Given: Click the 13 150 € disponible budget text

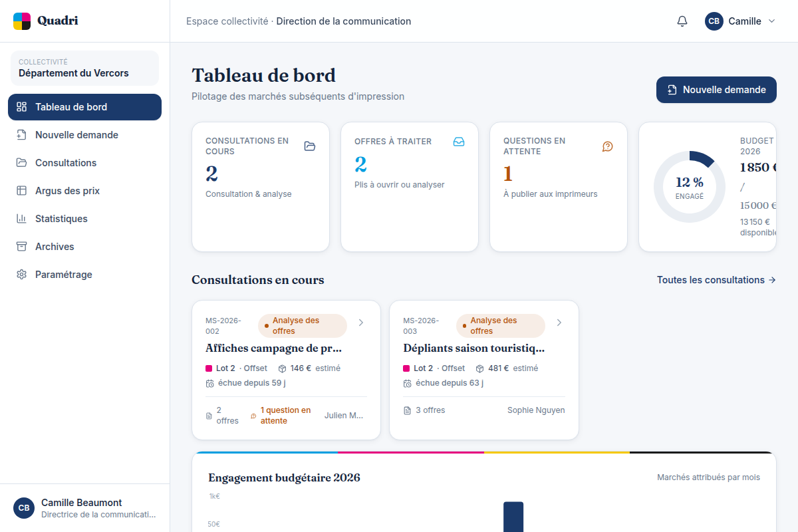Looking at the screenshot, I should (x=757, y=227).
